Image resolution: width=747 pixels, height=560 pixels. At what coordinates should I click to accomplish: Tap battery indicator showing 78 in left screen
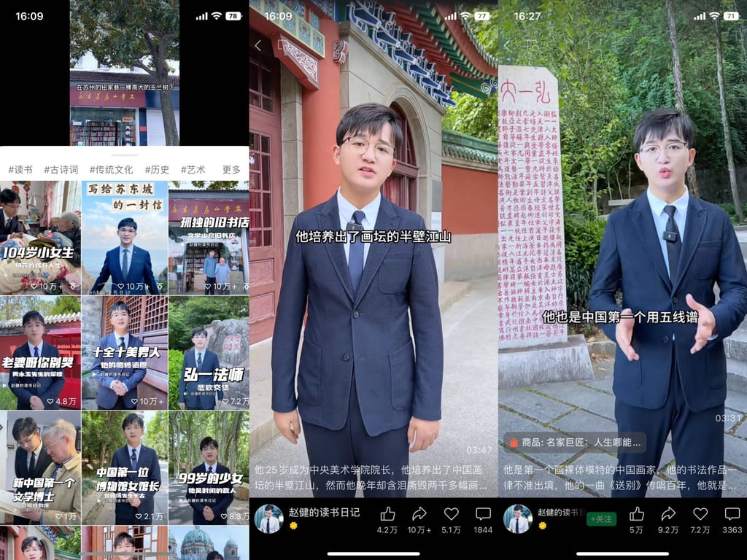[233, 16]
